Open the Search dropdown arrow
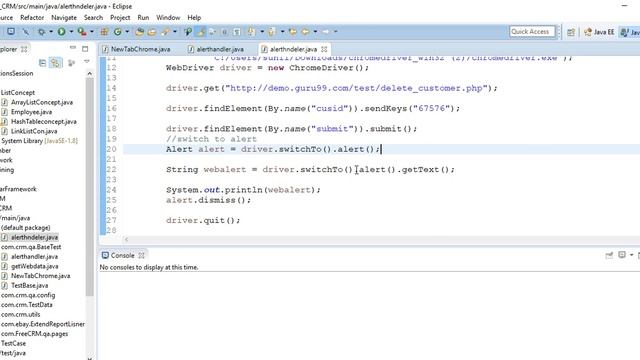Viewport: 640px width, 360px height. (x=175, y=31)
